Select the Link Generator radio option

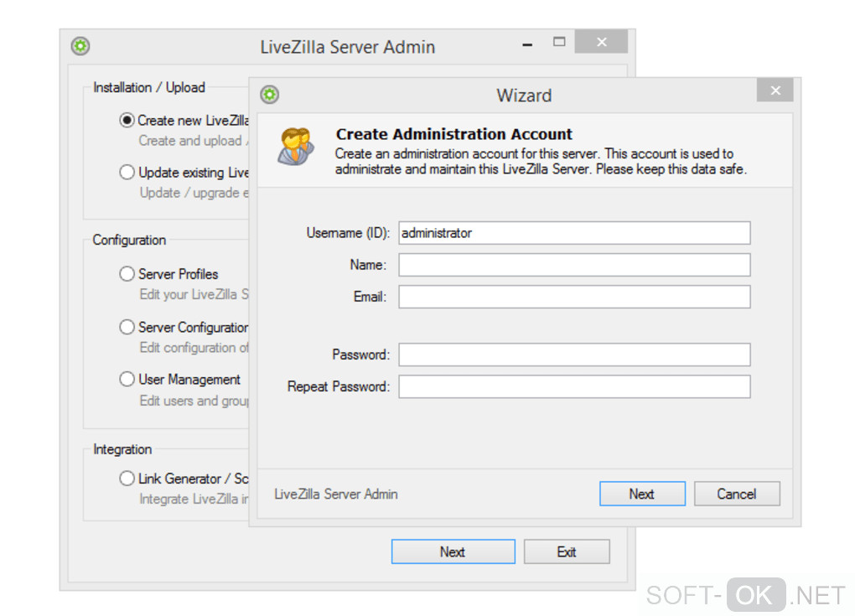pyautogui.click(x=127, y=479)
